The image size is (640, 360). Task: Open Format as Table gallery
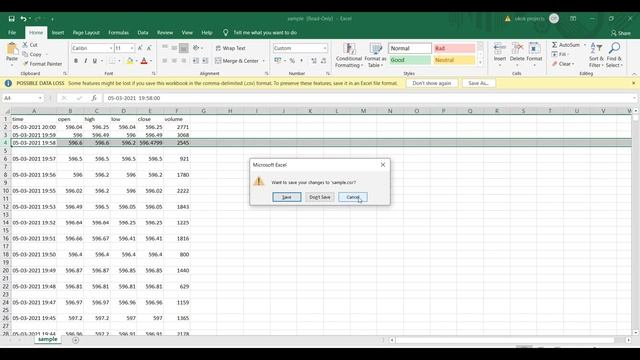pyautogui.click(x=376, y=55)
